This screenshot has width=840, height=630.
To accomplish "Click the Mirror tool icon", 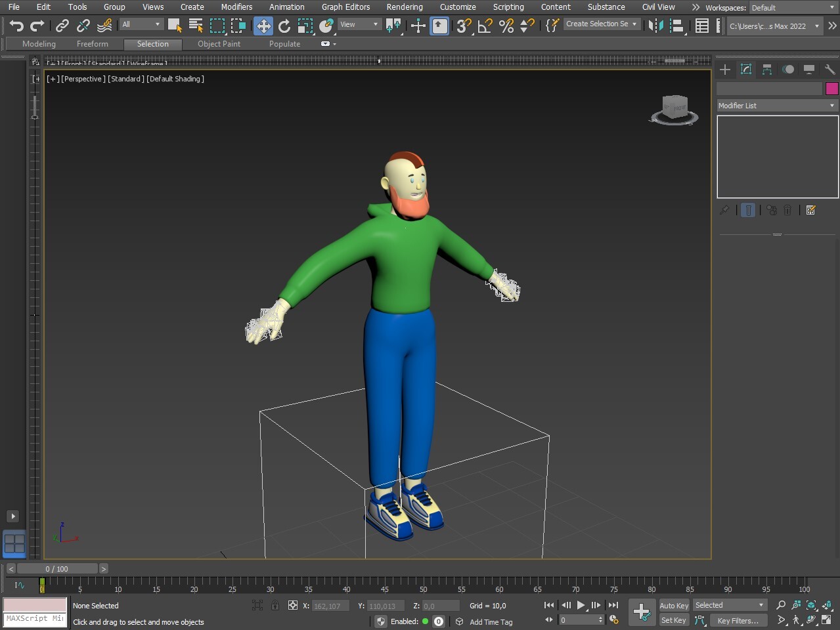I will coord(655,26).
